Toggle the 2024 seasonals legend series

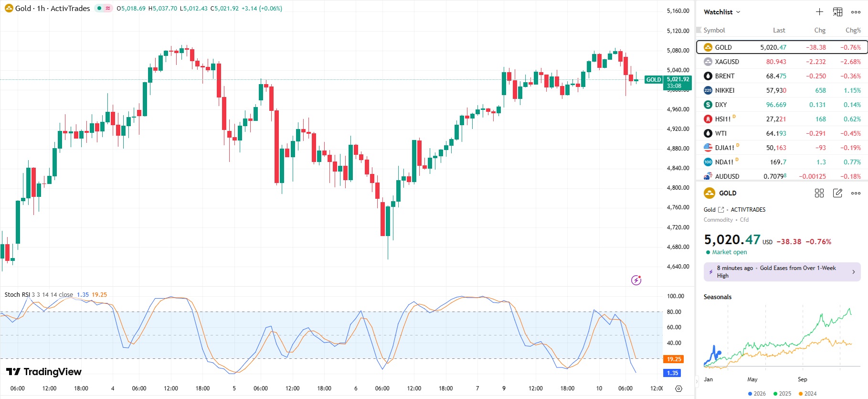(807, 394)
